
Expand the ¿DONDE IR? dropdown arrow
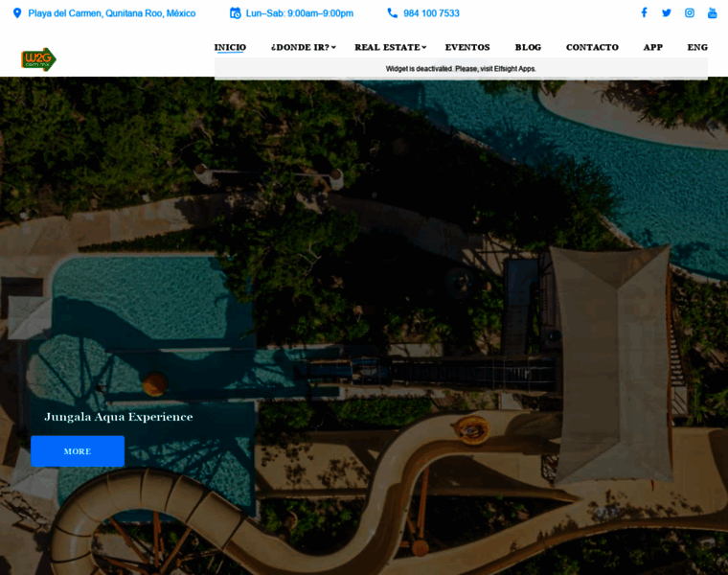tap(333, 47)
